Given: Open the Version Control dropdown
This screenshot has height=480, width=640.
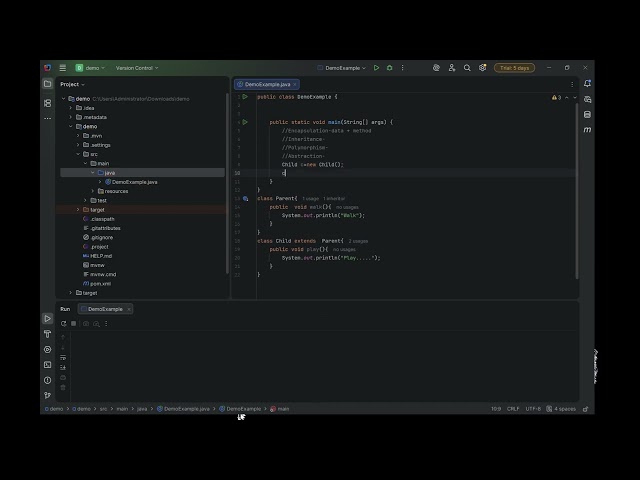Looking at the screenshot, I should pos(137,68).
